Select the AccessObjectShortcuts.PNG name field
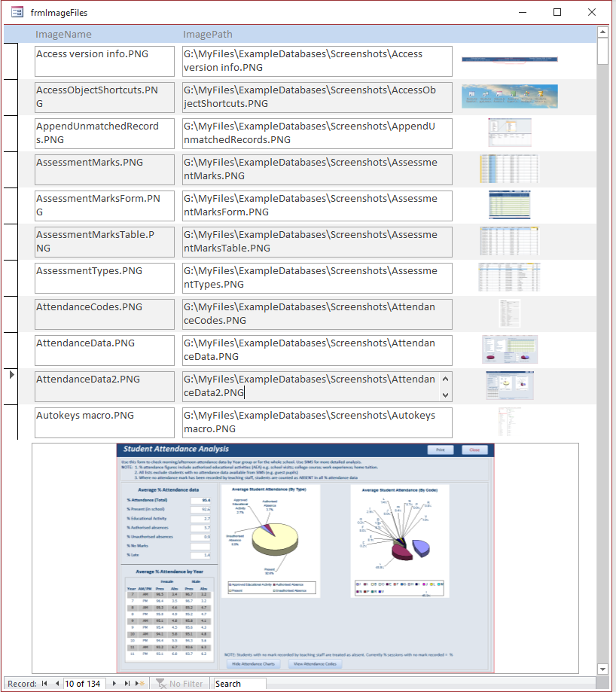The height and width of the screenshot is (692, 616). click(x=105, y=98)
